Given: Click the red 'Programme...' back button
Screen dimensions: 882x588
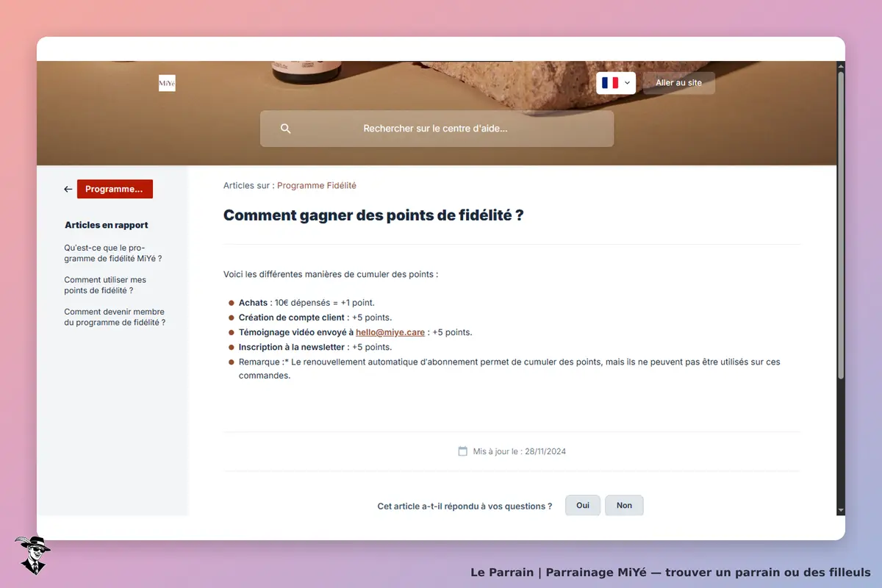Looking at the screenshot, I should (x=115, y=189).
